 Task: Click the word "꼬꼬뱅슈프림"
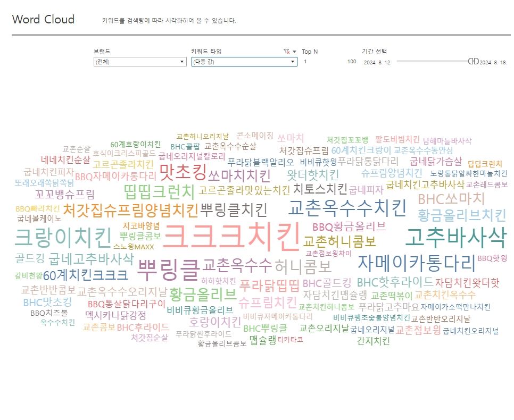(65, 194)
